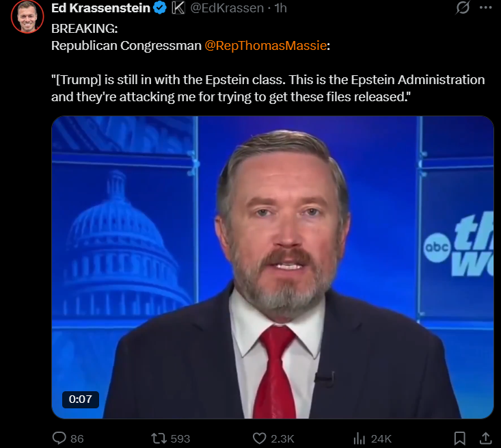Toggle the bookmark icon for this post
501x448 pixels.
(x=460, y=438)
